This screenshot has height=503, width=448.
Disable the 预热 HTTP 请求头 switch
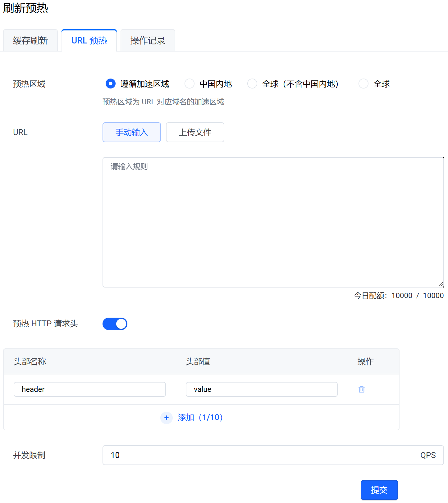[115, 324]
